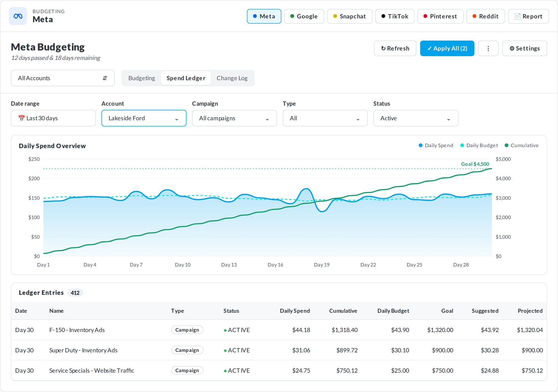558x392 pixels.
Task: Switch to the Budgeting tab
Action: pyautogui.click(x=142, y=78)
